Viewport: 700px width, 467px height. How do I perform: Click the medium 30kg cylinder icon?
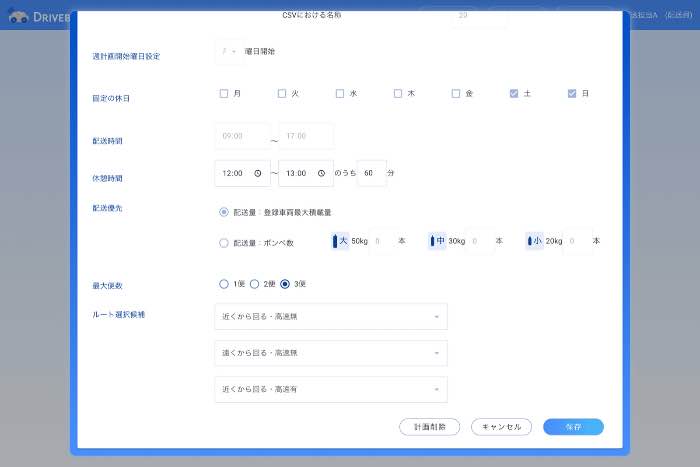(432, 241)
